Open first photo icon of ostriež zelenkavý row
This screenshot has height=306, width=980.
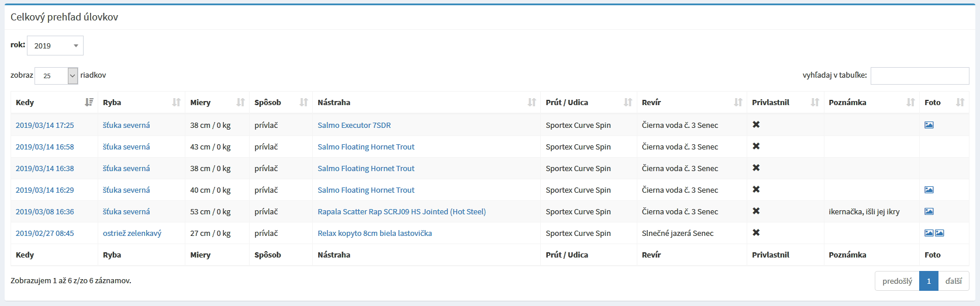coord(929,233)
